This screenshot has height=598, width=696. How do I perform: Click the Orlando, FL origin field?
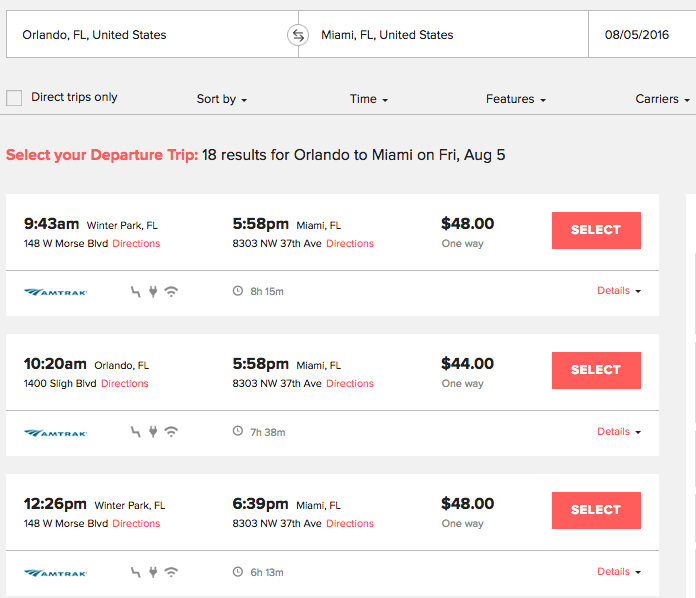[x=150, y=35]
